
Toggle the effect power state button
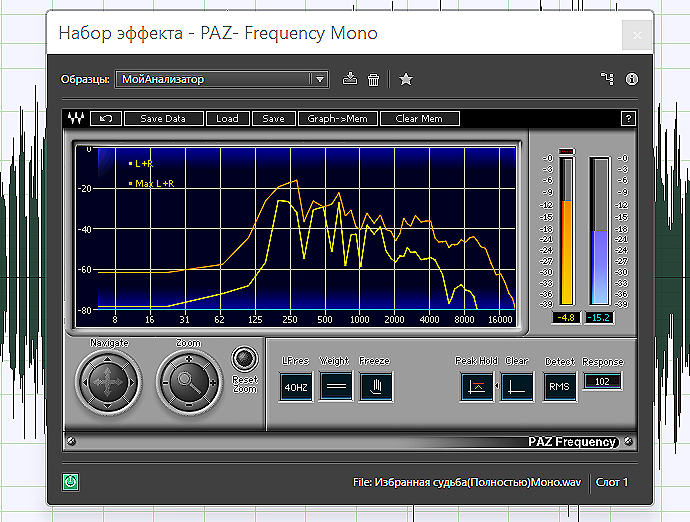point(70,482)
